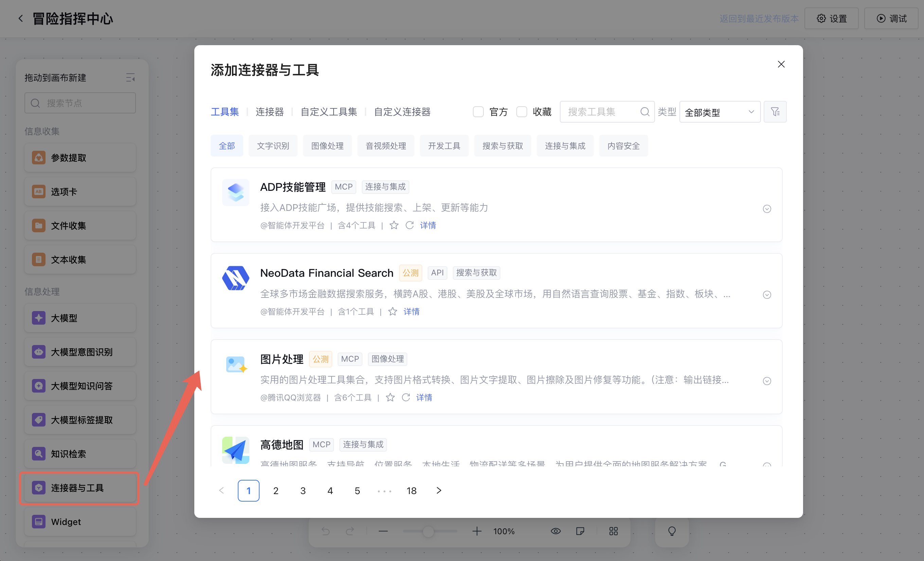Select the 大模型意图识别 node
The width and height of the screenshot is (924, 561).
80,352
